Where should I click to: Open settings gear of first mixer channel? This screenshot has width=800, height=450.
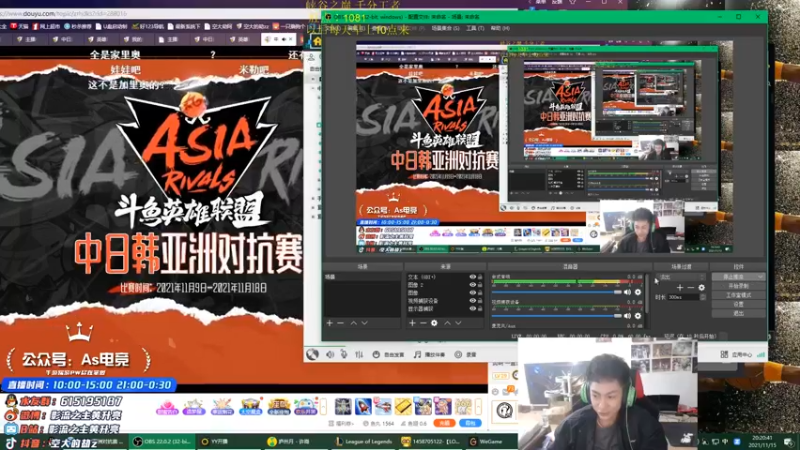click(x=638, y=292)
